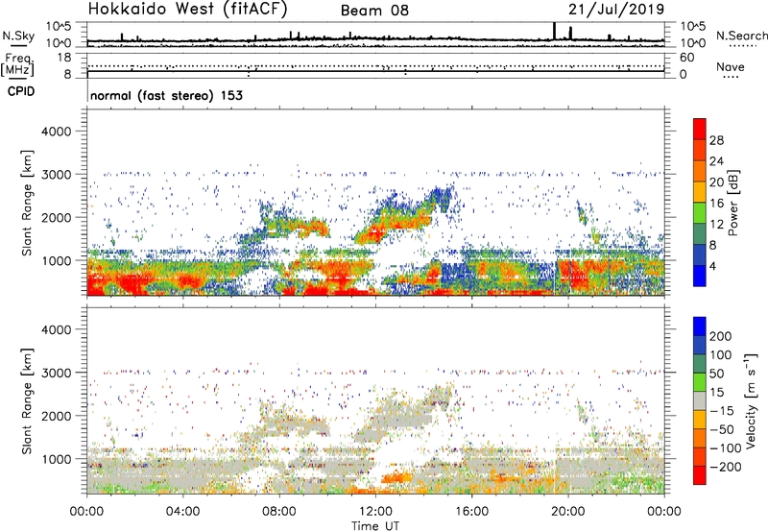The image size is (768, 532).
Task: Click the '12:00' time tick label
Action: coord(375,512)
